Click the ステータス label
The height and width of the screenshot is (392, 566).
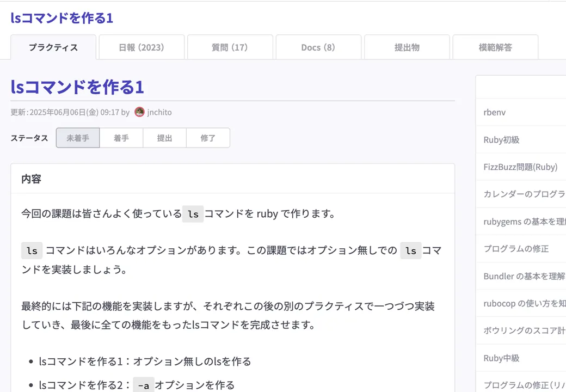coord(29,138)
